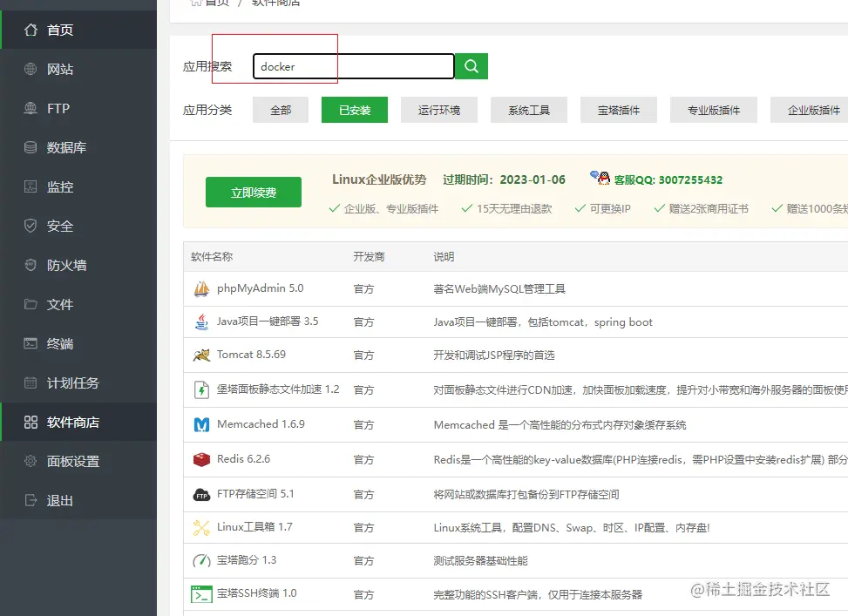This screenshot has width=848, height=616.
Task: Click inside the app search input field
Action: point(352,65)
